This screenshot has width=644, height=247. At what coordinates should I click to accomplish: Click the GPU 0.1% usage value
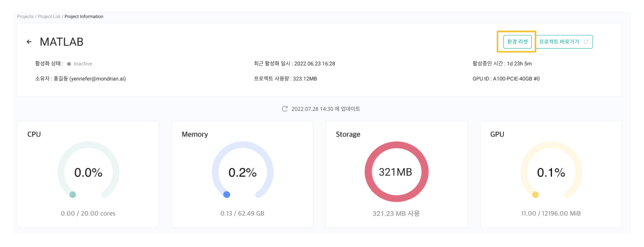pos(551,172)
